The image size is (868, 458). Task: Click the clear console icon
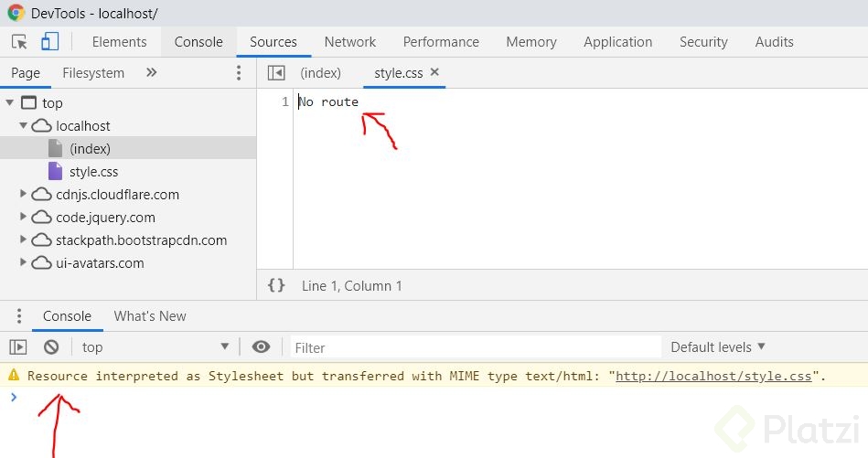pyautogui.click(x=51, y=347)
